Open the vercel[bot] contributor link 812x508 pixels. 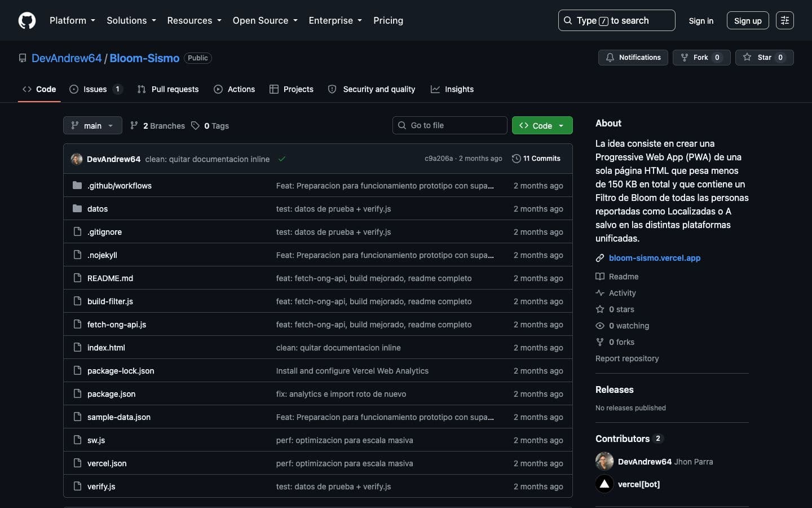point(639,484)
